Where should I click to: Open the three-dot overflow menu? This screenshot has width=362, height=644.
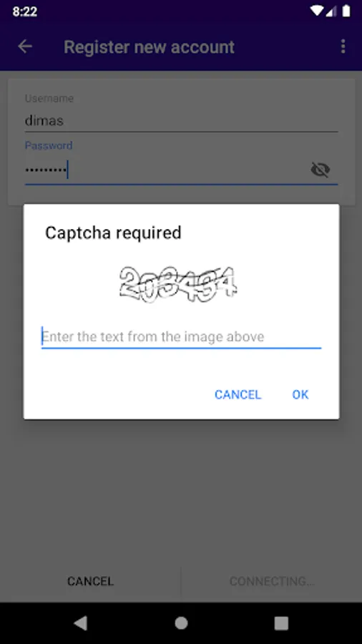[x=343, y=47]
